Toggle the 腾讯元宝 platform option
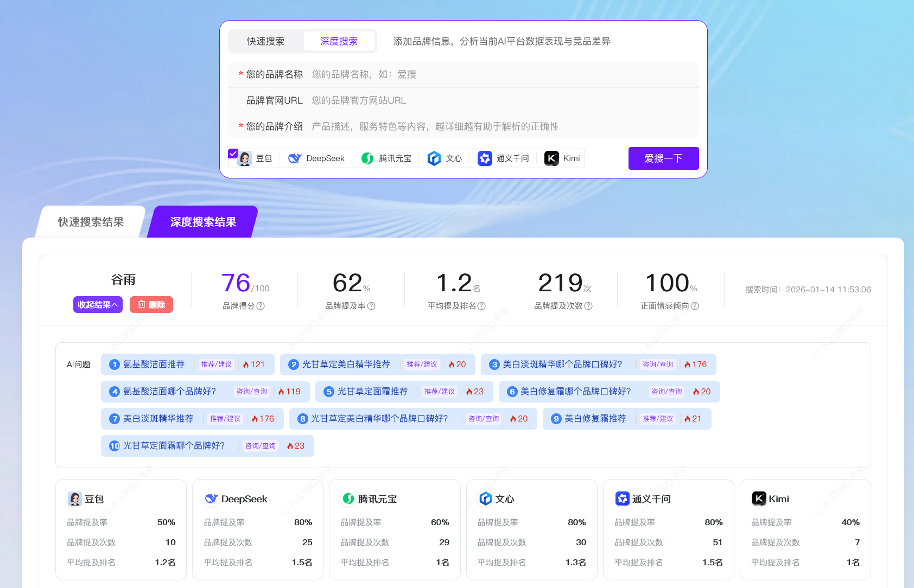The height and width of the screenshot is (588, 914). [386, 158]
